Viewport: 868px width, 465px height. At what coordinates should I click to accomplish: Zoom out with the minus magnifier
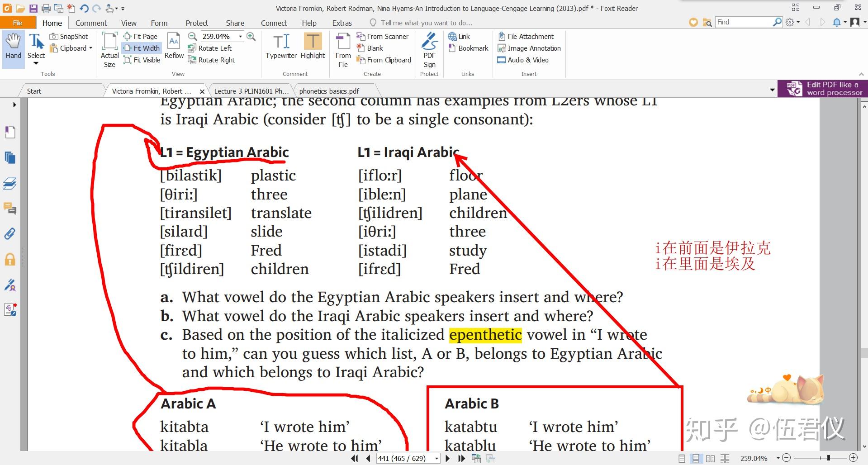pos(192,36)
